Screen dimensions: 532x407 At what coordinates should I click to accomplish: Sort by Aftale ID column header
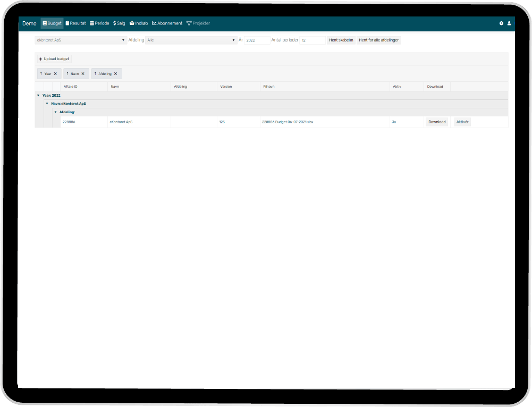tap(84, 87)
